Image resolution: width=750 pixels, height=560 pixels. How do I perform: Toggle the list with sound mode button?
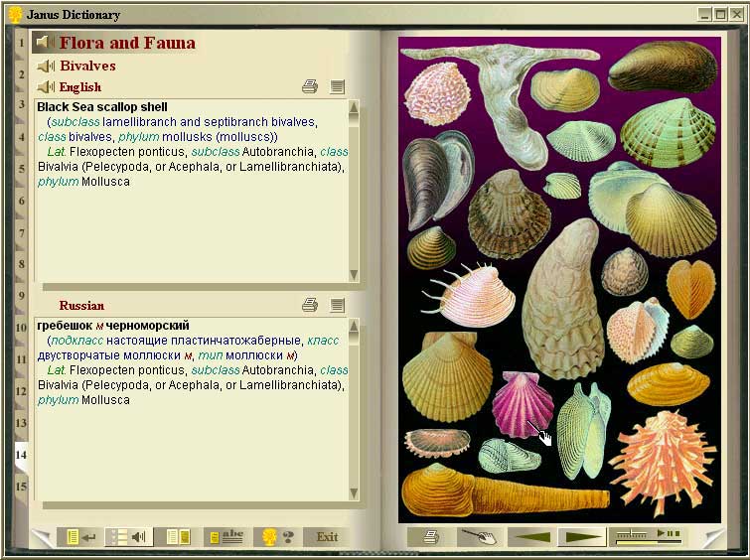coord(126,537)
